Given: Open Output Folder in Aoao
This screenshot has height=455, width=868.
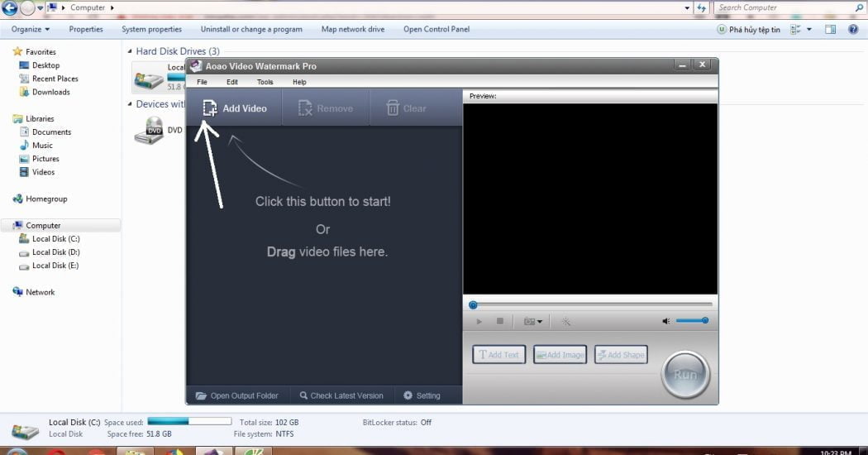Looking at the screenshot, I should [x=236, y=395].
